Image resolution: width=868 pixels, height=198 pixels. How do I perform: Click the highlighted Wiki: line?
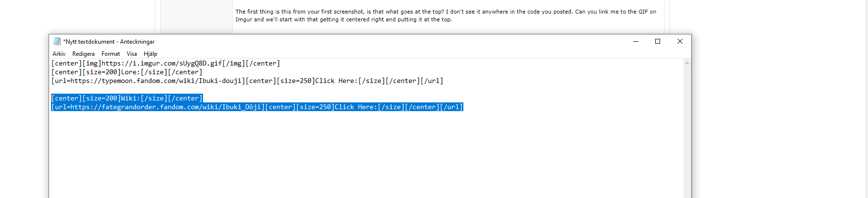tap(127, 99)
